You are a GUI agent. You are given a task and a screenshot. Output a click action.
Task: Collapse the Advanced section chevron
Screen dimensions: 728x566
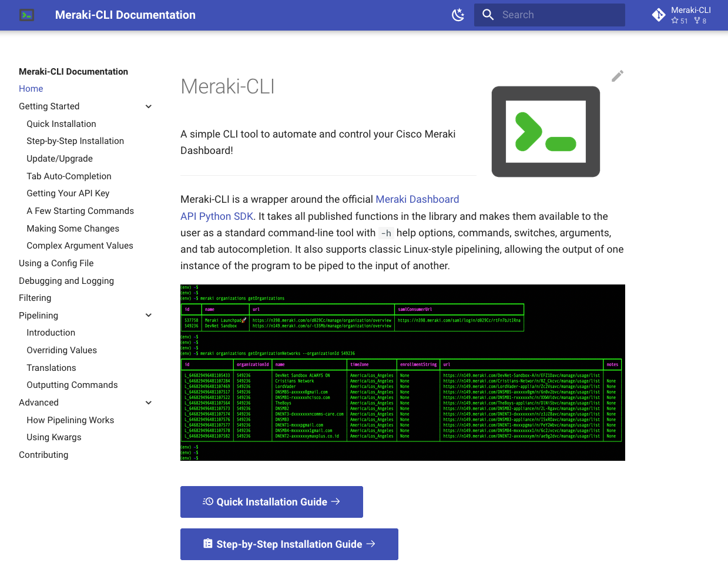coord(149,403)
